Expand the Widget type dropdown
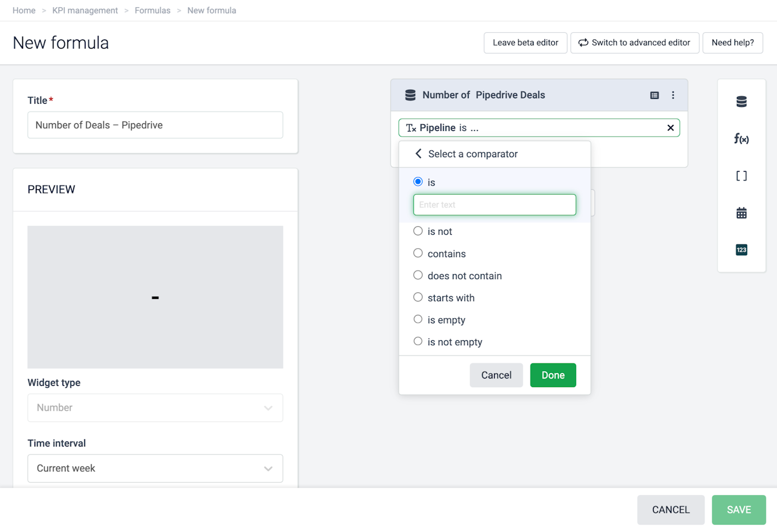This screenshot has width=777, height=532. coord(155,408)
